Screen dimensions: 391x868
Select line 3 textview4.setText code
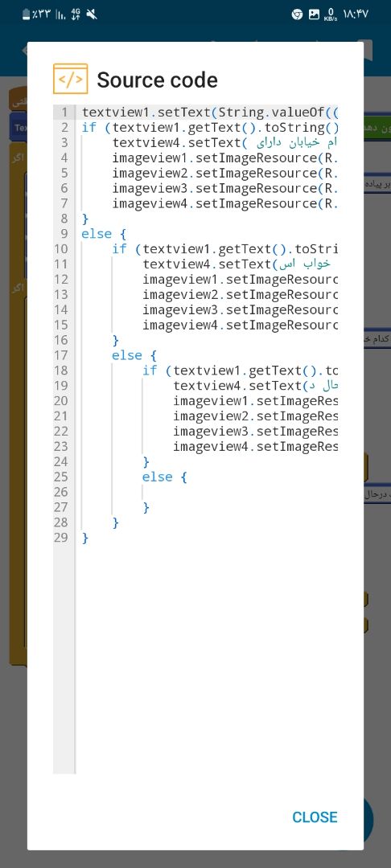coord(224,143)
